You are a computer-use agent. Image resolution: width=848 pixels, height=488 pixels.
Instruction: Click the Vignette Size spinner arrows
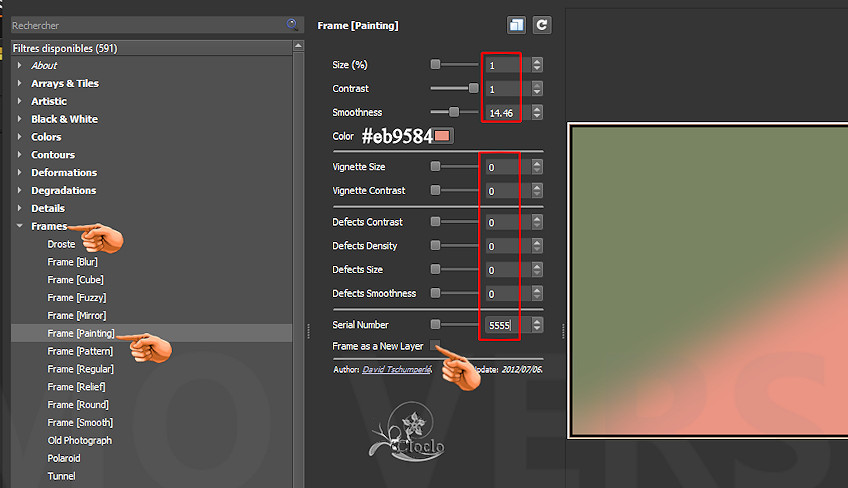537,167
